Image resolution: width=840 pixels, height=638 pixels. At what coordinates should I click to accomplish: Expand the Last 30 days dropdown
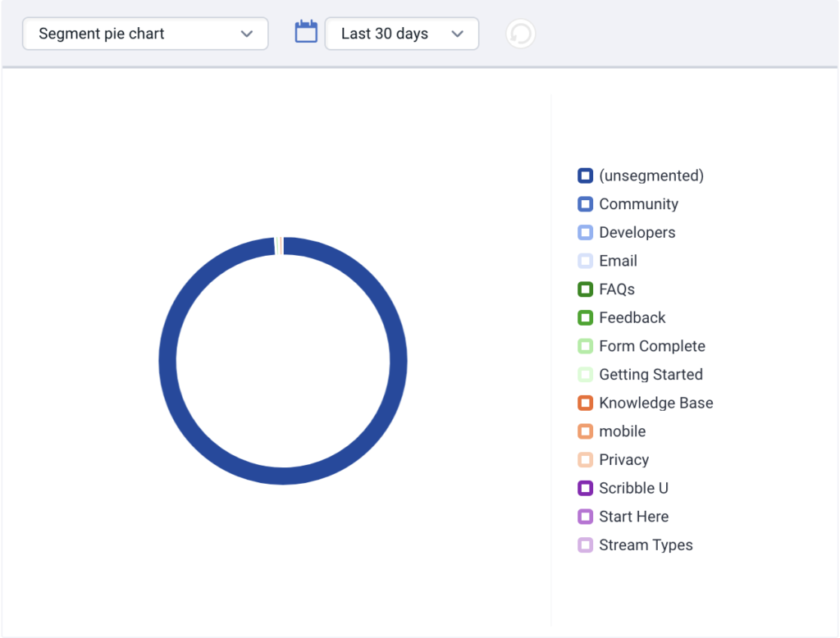(x=401, y=34)
